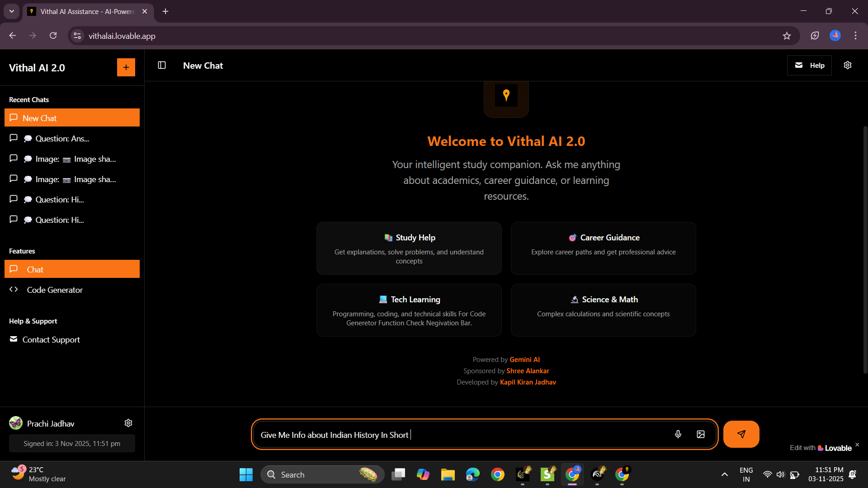868x488 pixels.
Task: Open settings via the gear icon near Help
Action: pos(848,65)
